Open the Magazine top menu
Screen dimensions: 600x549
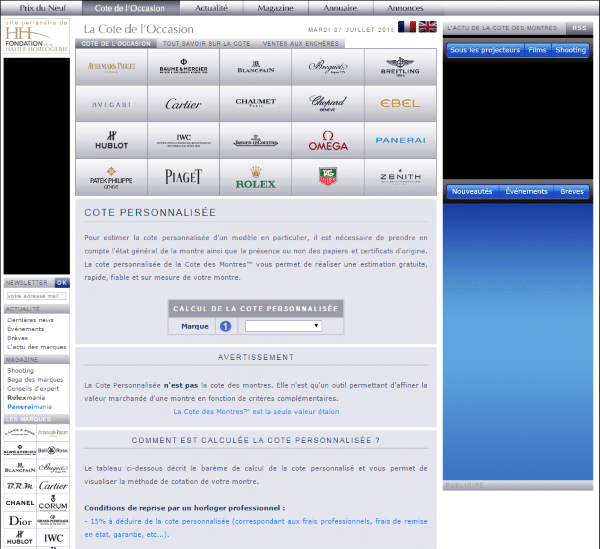275,8
